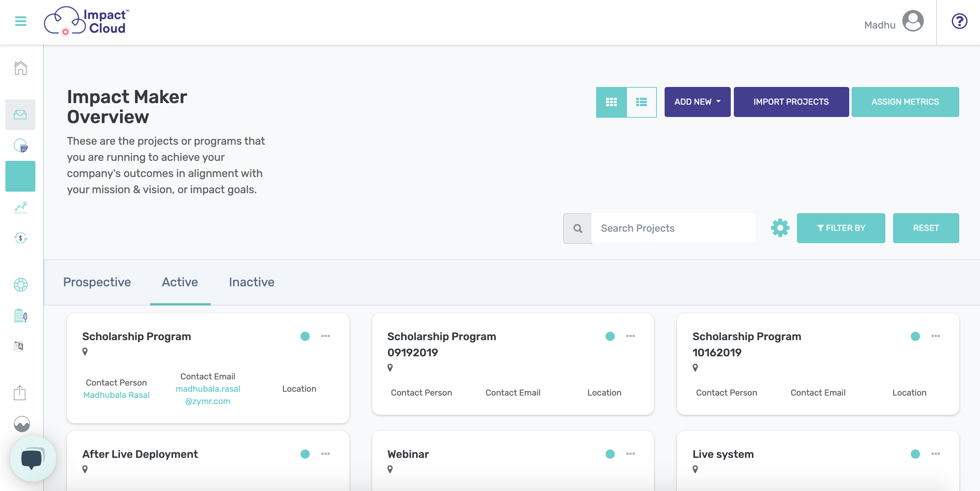Focus the Search Projects input field
This screenshot has width=980, height=491.
point(673,229)
